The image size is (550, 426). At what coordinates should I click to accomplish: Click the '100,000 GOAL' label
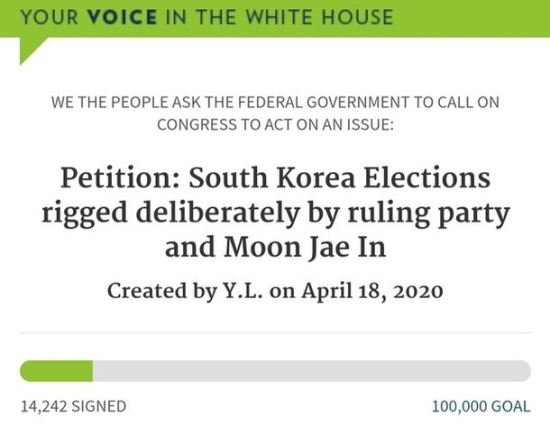[x=481, y=406]
